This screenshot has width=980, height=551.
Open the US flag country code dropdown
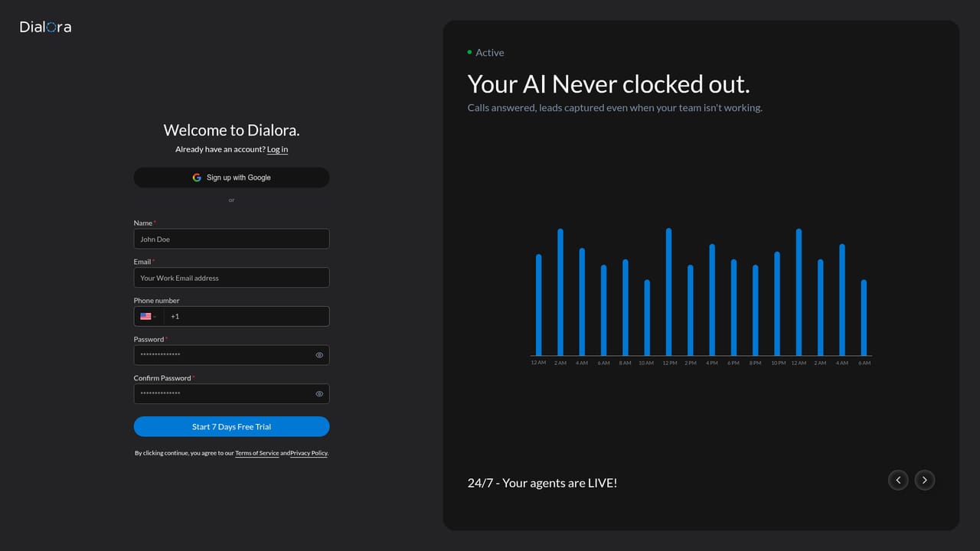[x=148, y=316]
